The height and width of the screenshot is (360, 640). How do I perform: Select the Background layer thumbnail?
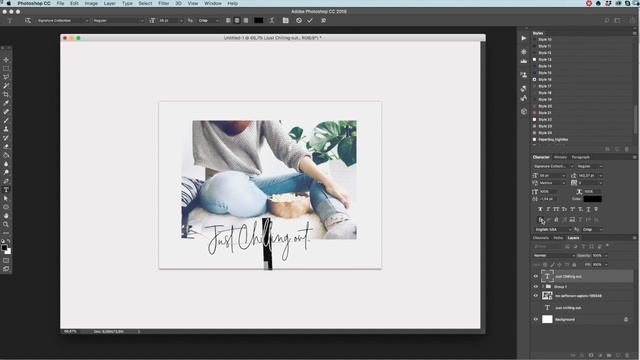[x=547, y=320]
